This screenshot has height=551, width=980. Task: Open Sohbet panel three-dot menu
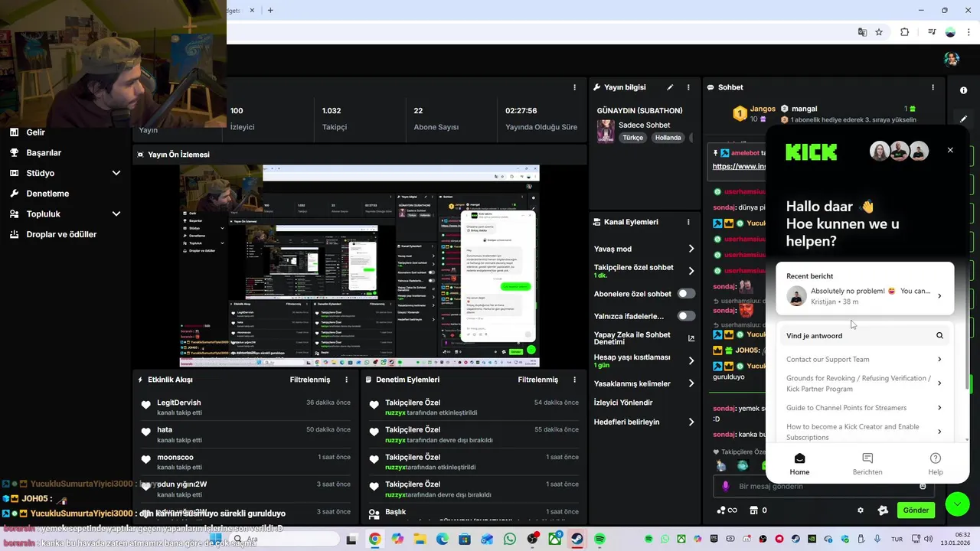tap(933, 87)
